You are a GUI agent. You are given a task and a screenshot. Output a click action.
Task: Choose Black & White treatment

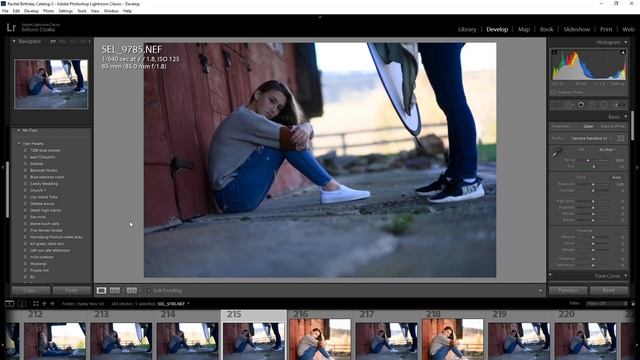point(613,127)
